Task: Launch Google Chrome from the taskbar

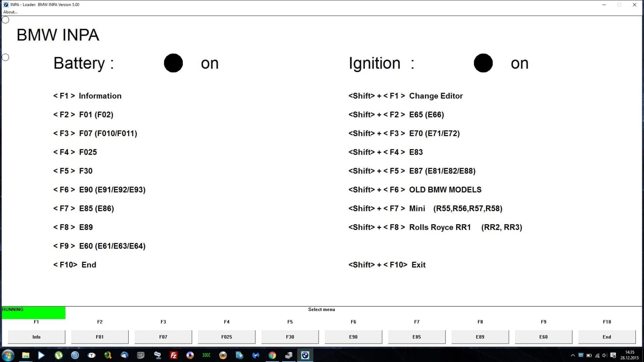Action: (x=272, y=355)
